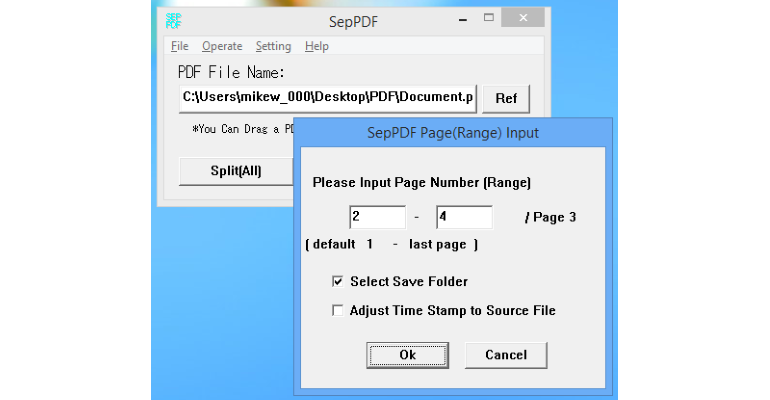Confirm the page range with Ok

coord(408,355)
